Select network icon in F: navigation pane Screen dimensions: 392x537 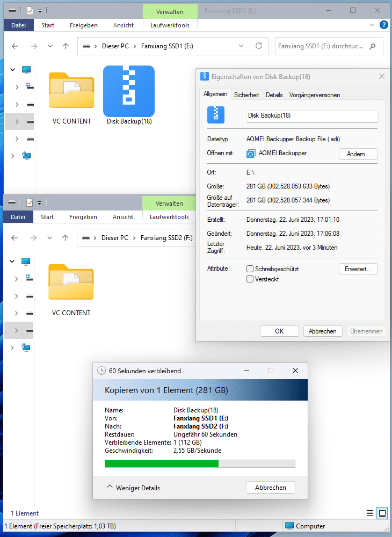pyautogui.click(x=26, y=347)
